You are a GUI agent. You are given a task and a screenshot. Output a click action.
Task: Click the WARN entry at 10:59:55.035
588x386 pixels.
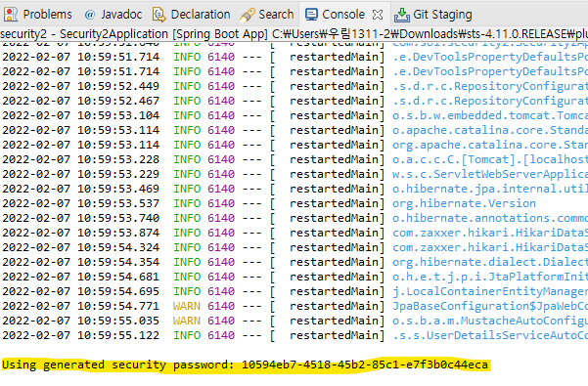pos(294,321)
